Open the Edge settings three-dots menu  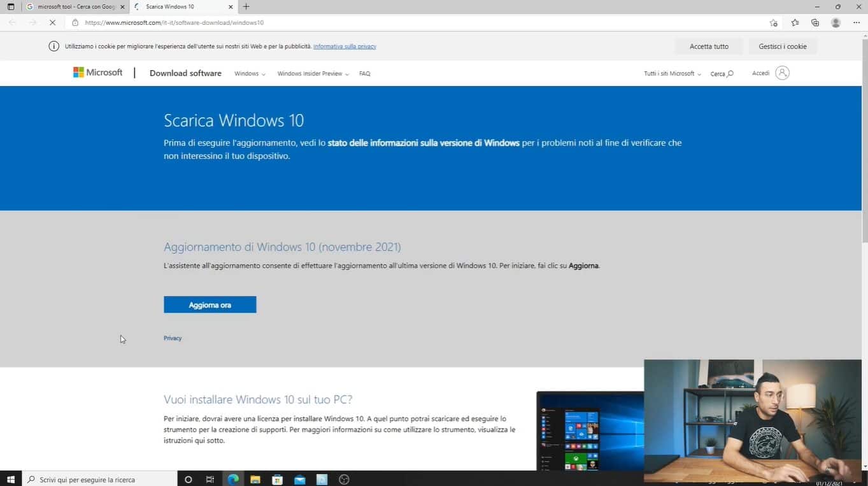857,22
